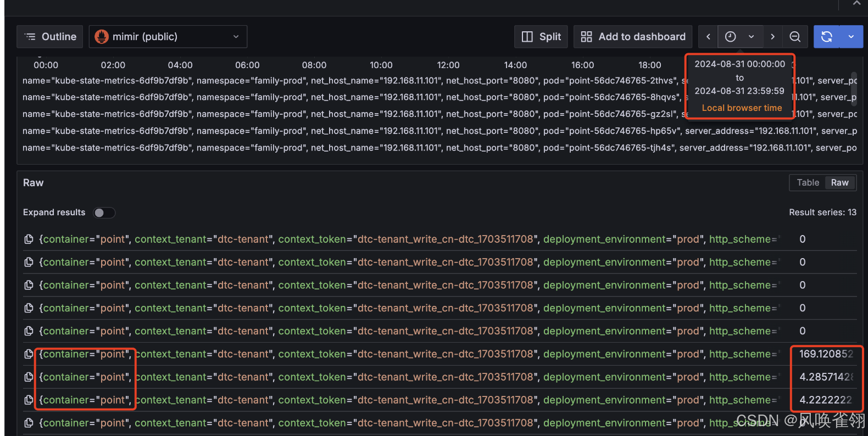The height and width of the screenshot is (436, 868).
Task: Copy the series with value 4.2857142
Action: pyautogui.click(x=29, y=377)
